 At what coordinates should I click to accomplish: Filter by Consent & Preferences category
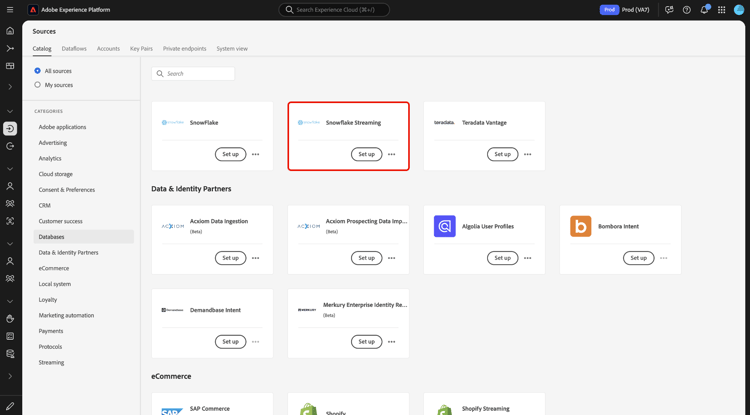click(66, 190)
